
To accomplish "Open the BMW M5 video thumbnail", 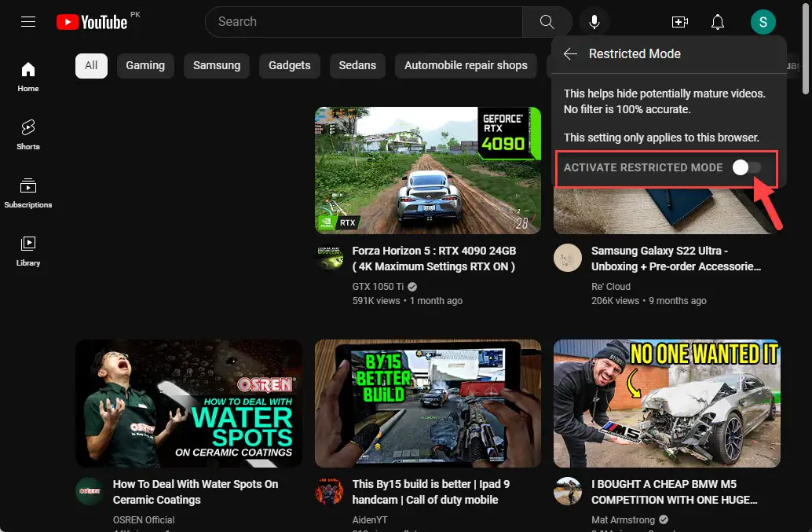I will pyautogui.click(x=667, y=403).
